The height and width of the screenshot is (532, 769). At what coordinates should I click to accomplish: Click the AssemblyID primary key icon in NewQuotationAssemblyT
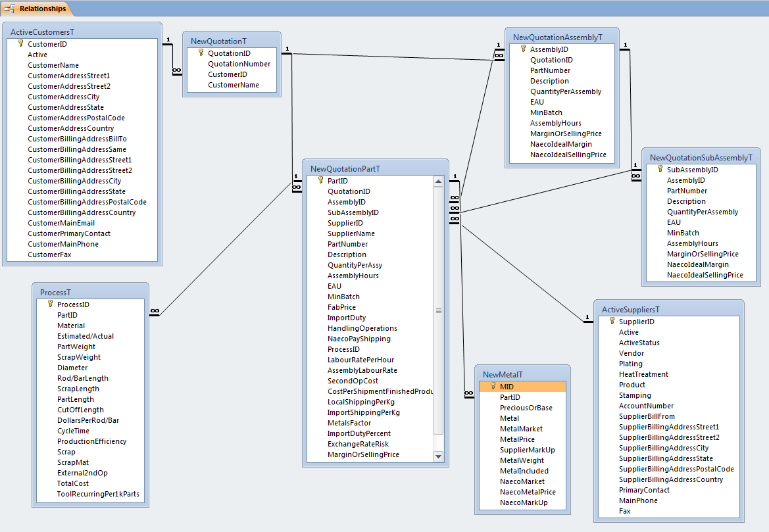click(x=523, y=49)
